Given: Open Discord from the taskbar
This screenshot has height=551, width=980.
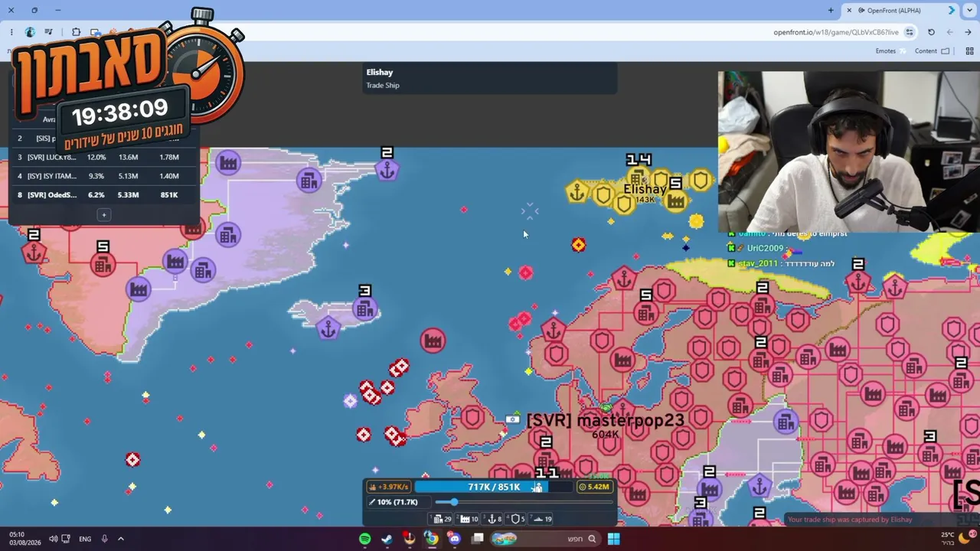Looking at the screenshot, I should (x=455, y=539).
